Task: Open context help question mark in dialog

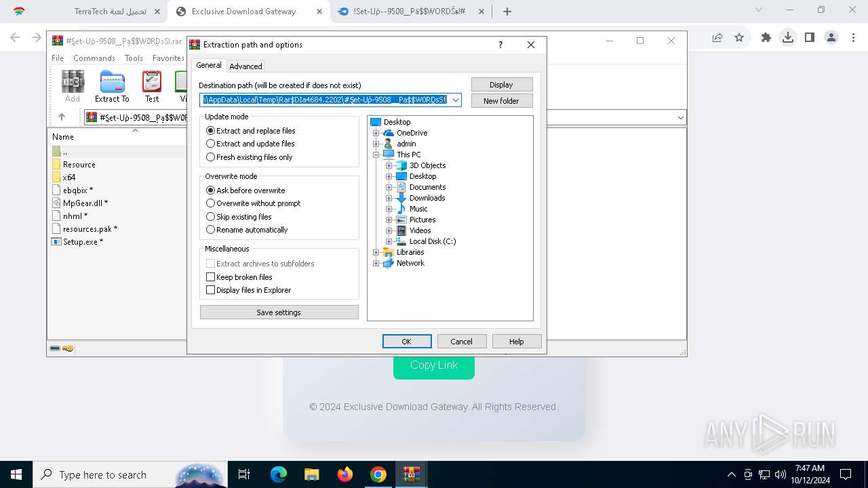Action: 500,45
